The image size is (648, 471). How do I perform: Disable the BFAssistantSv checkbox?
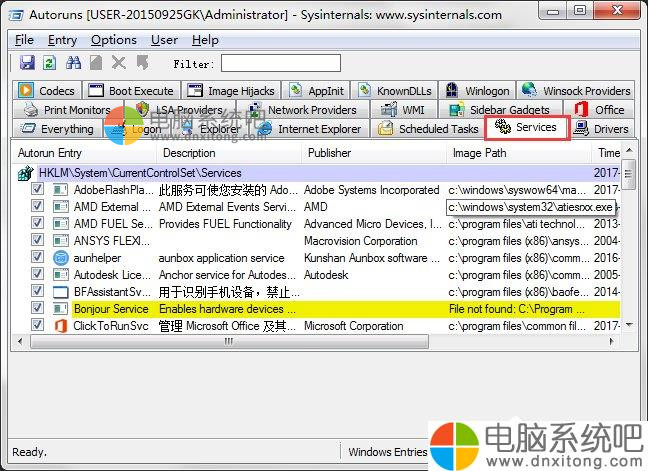pos(37,290)
